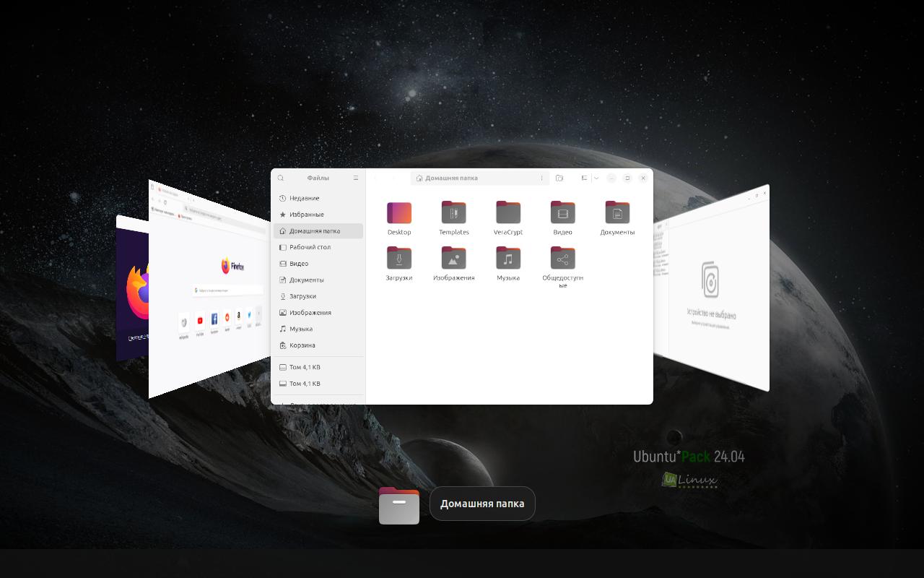Click the search box in the Firefox window
924x578 pixels.
[x=227, y=290]
